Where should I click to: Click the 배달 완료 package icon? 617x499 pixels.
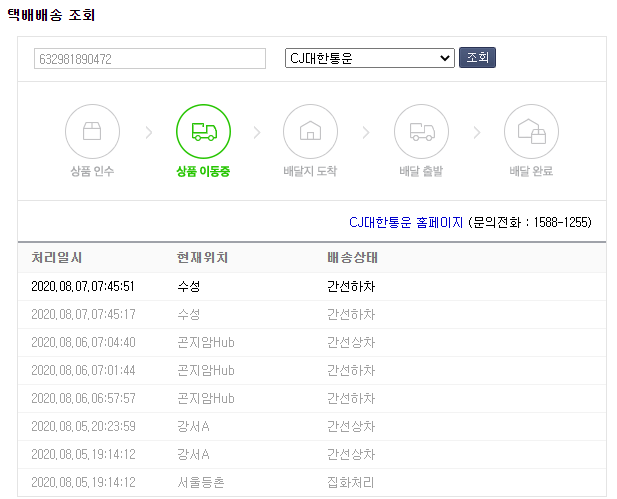tap(531, 131)
